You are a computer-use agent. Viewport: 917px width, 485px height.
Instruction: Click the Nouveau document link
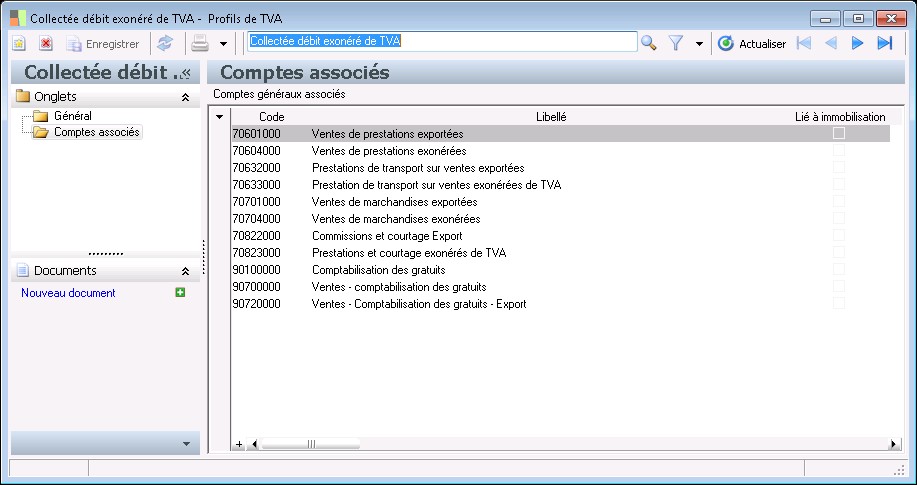[68, 293]
